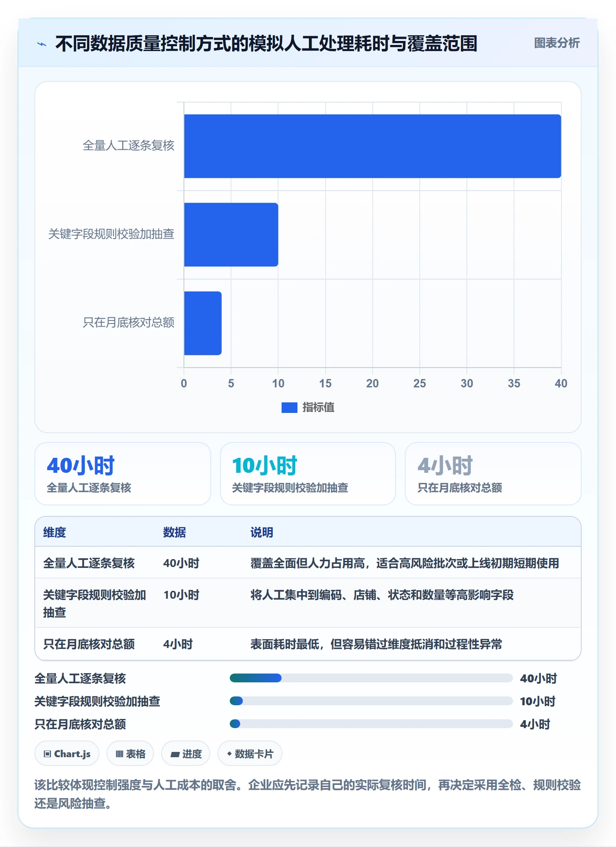Screen dimensions: 616x847
Task: Select the 数据卡片 tag chip
Action: pyautogui.click(x=250, y=754)
